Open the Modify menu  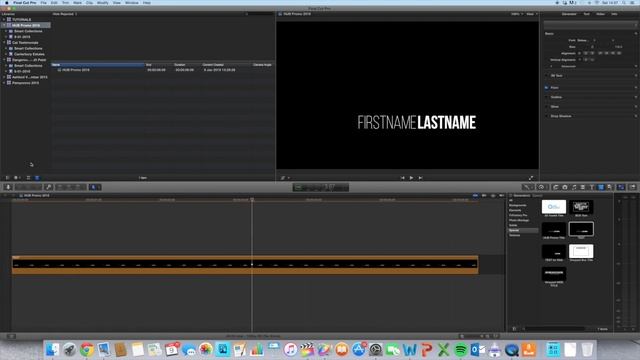102,3
